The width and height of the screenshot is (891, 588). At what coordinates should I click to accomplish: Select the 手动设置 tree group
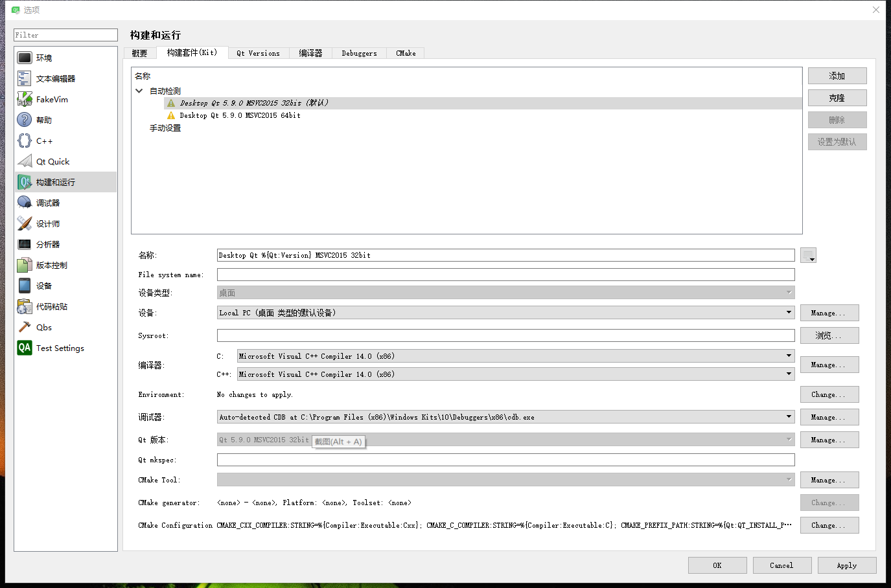pos(165,128)
